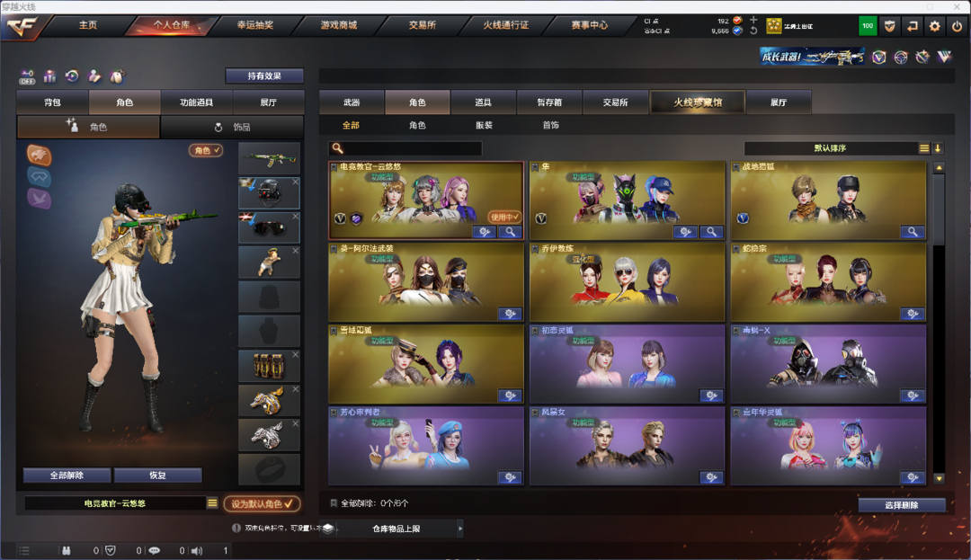Click the chat bubble icon in the status bar
Image resolution: width=971 pixels, height=560 pixels.
pyautogui.click(x=155, y=551)
